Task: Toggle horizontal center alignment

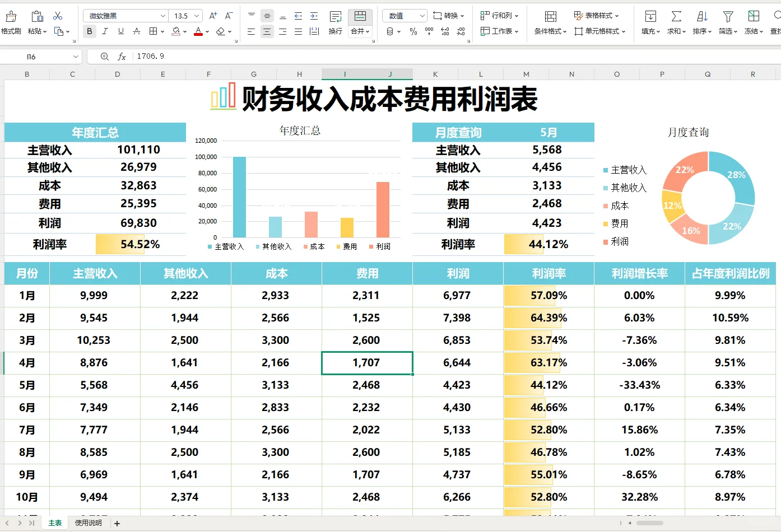Action: coord(267,31)
